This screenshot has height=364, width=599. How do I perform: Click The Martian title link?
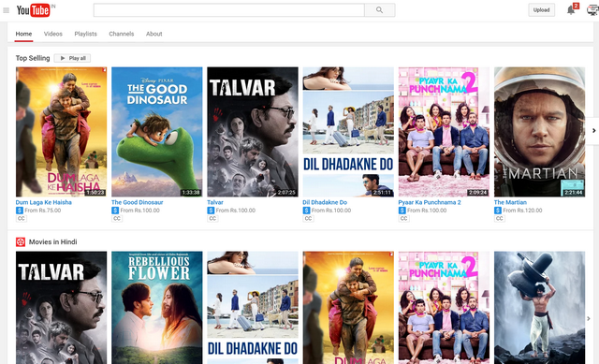click(x=510, y=202)
